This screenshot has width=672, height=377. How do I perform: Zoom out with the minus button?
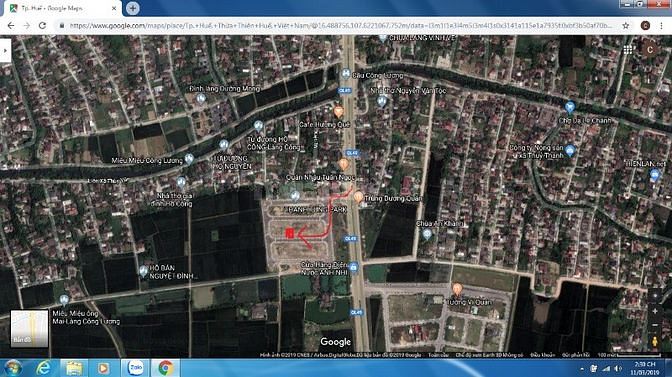coord(655,325)
